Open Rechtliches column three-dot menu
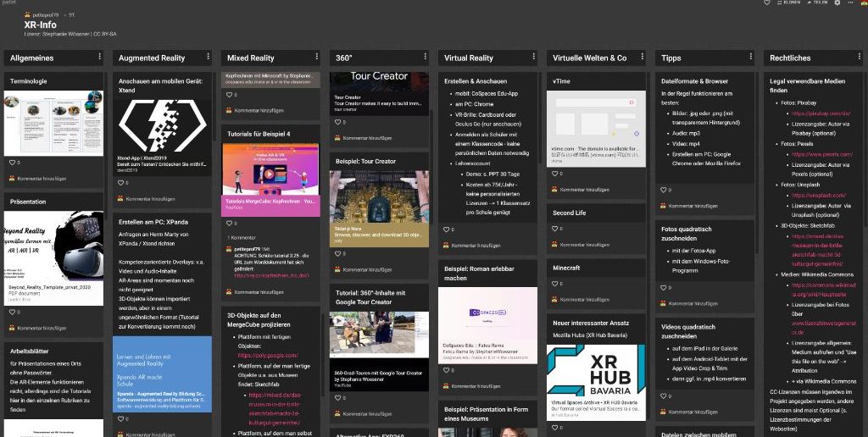This screenshot has width=868, height=437. tap(860, 57)
